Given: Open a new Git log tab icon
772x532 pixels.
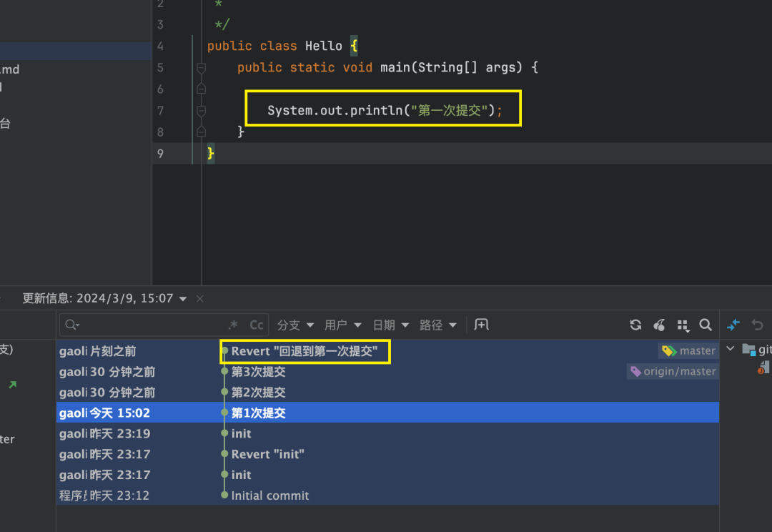Looking at the screenshot, I should coord(482,325).
